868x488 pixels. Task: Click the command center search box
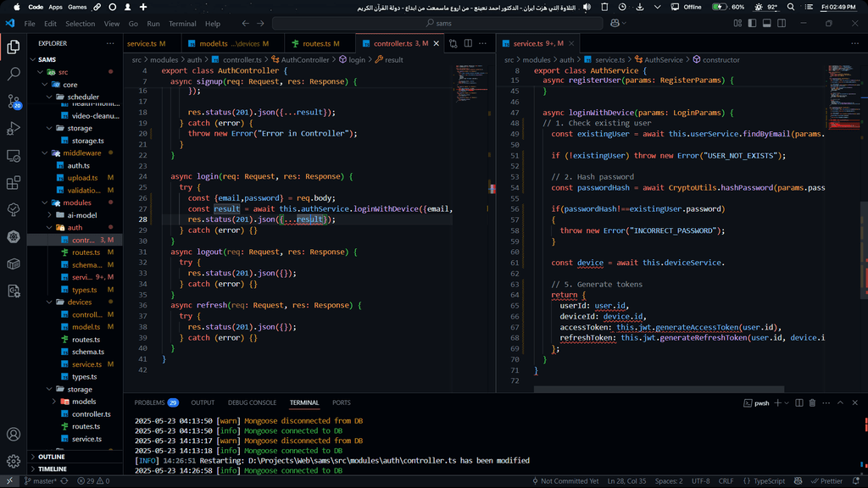[x=437, y=23]
